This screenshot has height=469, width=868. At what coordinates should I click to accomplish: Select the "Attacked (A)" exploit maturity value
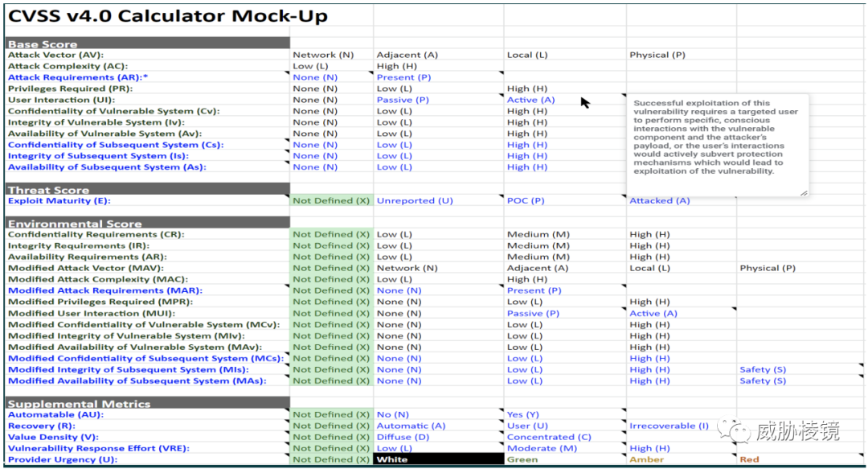pyautogui.click(x=660, y=200)
